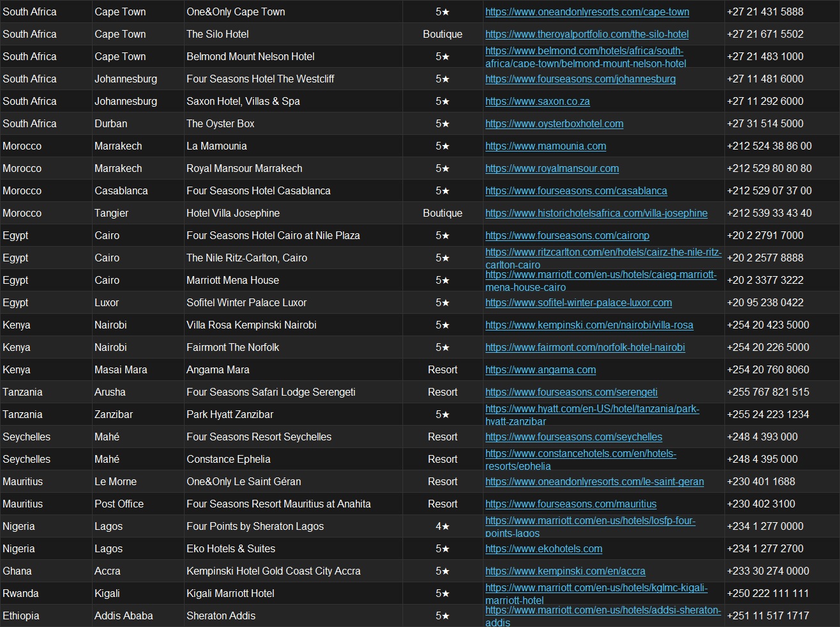The height and width of the screenshot is (627, 840).
Task: Select the 'Boutique' rating cell for The Silo Hotel
Action: 443,34
